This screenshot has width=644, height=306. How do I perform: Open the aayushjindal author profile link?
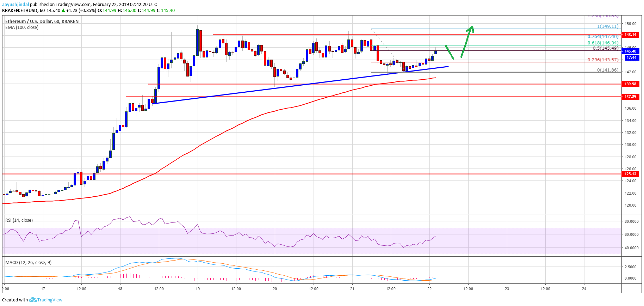pos(16,5)
